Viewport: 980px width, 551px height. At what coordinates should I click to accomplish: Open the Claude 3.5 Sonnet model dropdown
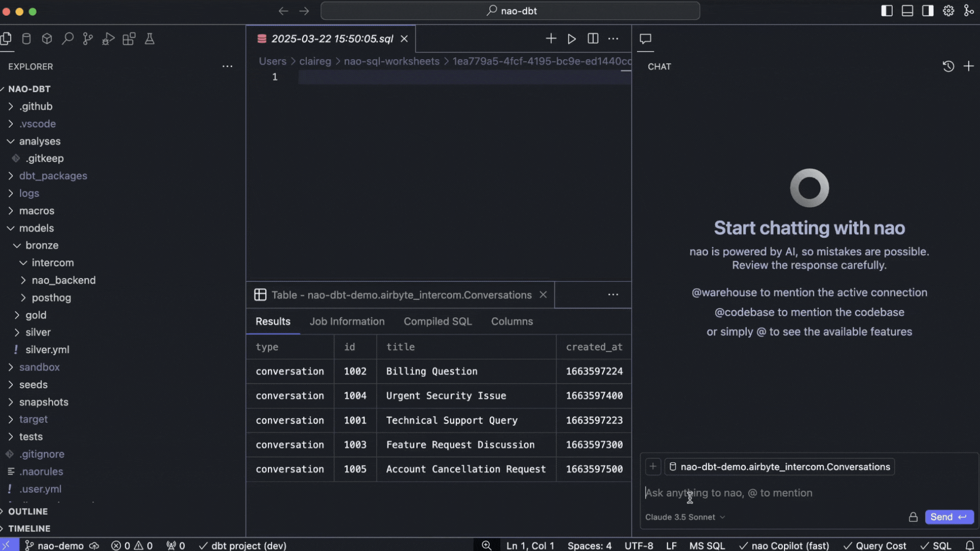coord(685,517)
